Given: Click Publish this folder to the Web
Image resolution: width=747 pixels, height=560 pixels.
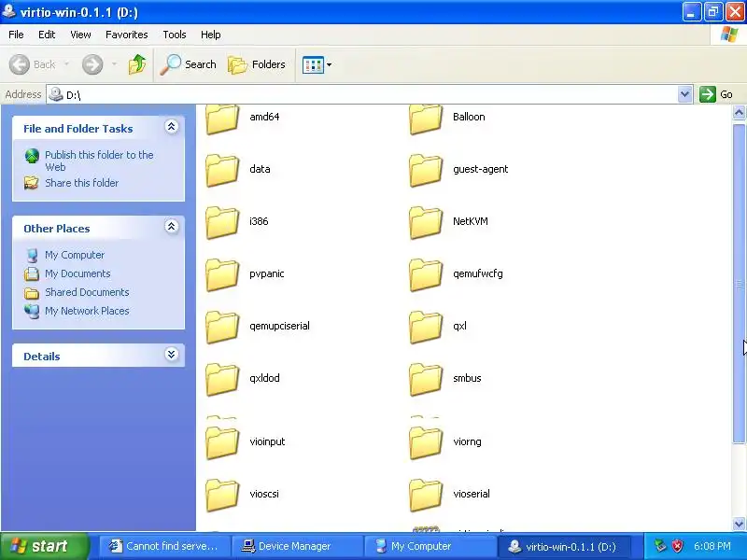Looking at the screenshot, I should [99, 161].
